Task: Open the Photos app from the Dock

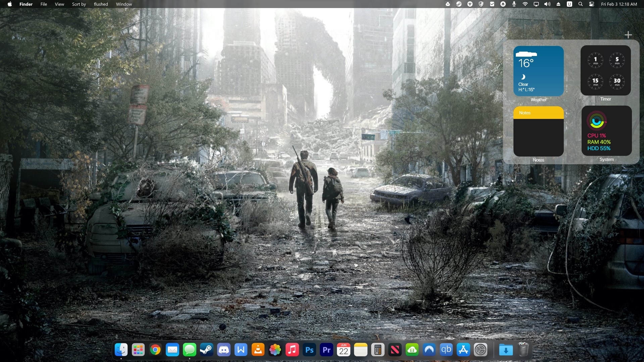Action: point(275,350)
